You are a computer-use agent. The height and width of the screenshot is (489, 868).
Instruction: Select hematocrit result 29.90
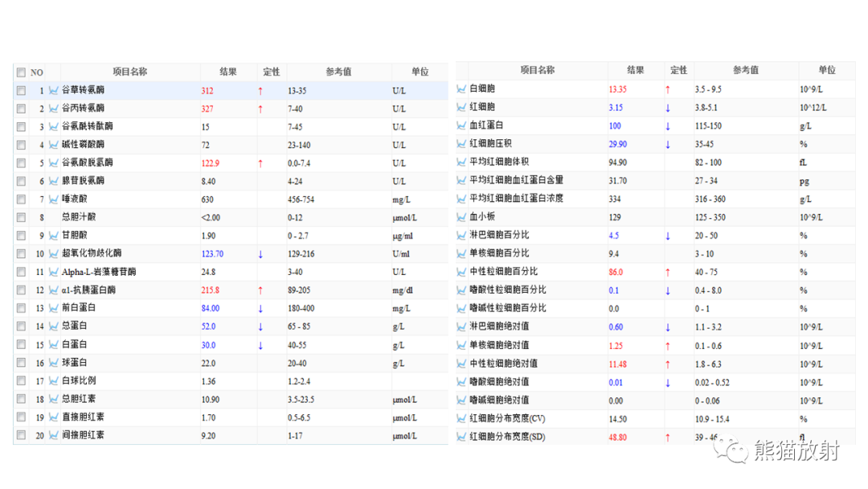(618, 144)
